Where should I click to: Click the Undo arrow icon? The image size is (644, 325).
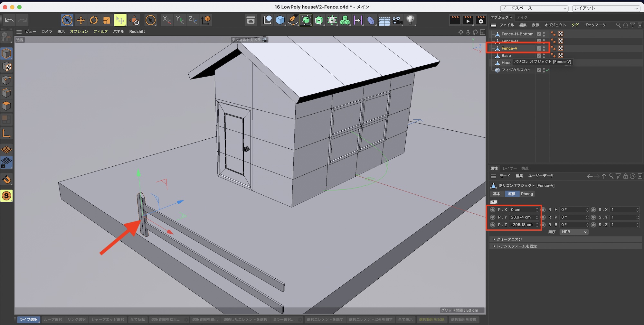point(9,20)
